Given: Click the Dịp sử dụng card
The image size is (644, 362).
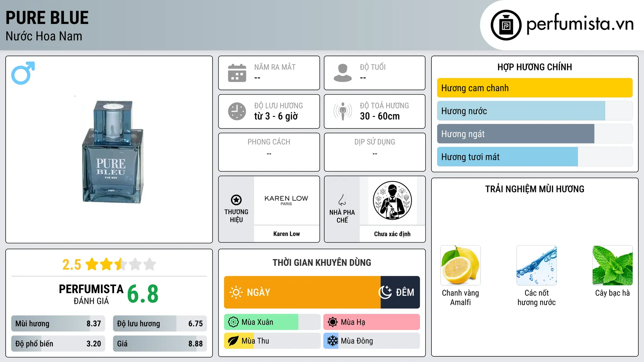Looking at the screenshot, I should 375,152.
